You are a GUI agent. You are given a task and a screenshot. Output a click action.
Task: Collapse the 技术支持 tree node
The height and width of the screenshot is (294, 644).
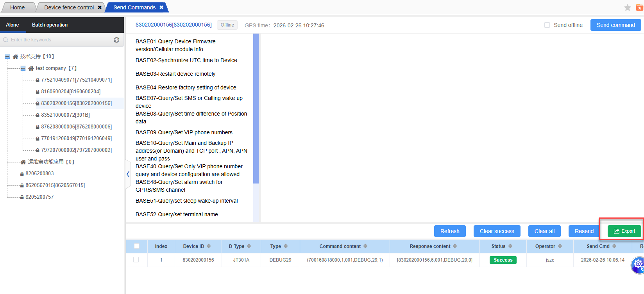pos(7,57)
